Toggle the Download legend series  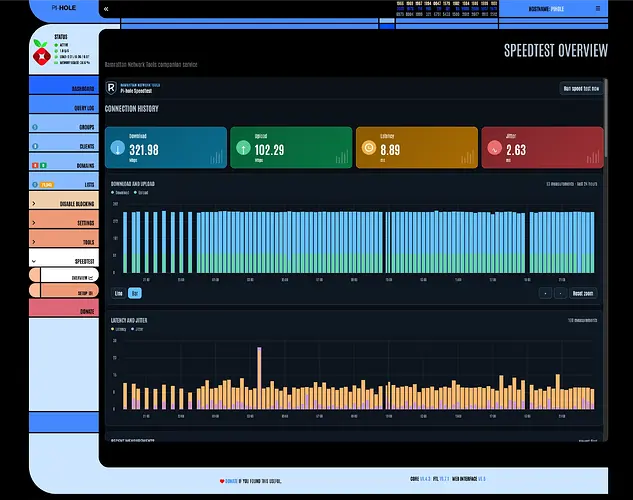(120, 192)
